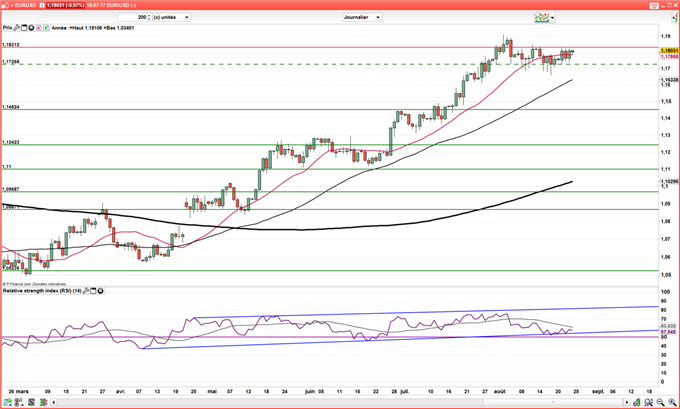Adjust the units quantity stepper arrows
The width and height of the screenshot is (680, 409).
point(149,17)
